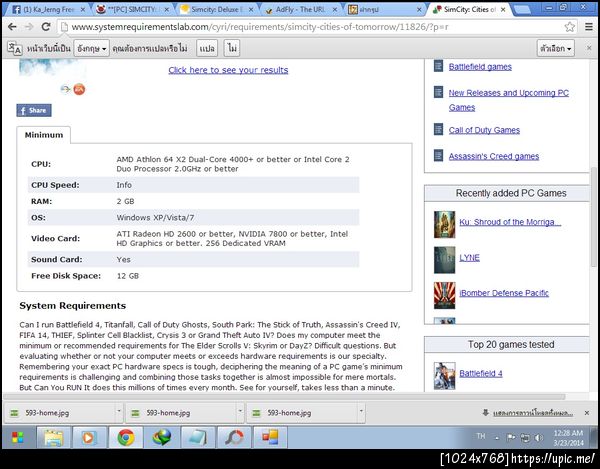Open the 'iBomber Defense Pacific' link

(504, 293)
